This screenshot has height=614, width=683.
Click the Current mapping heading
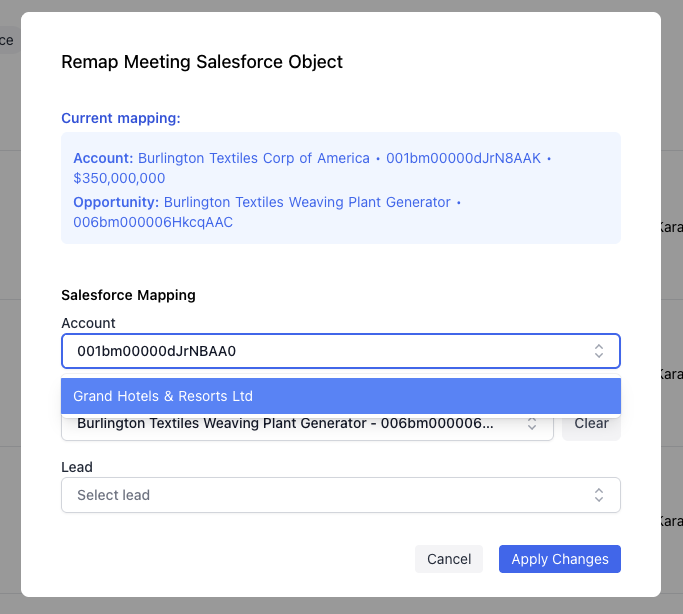coord(121,118)
